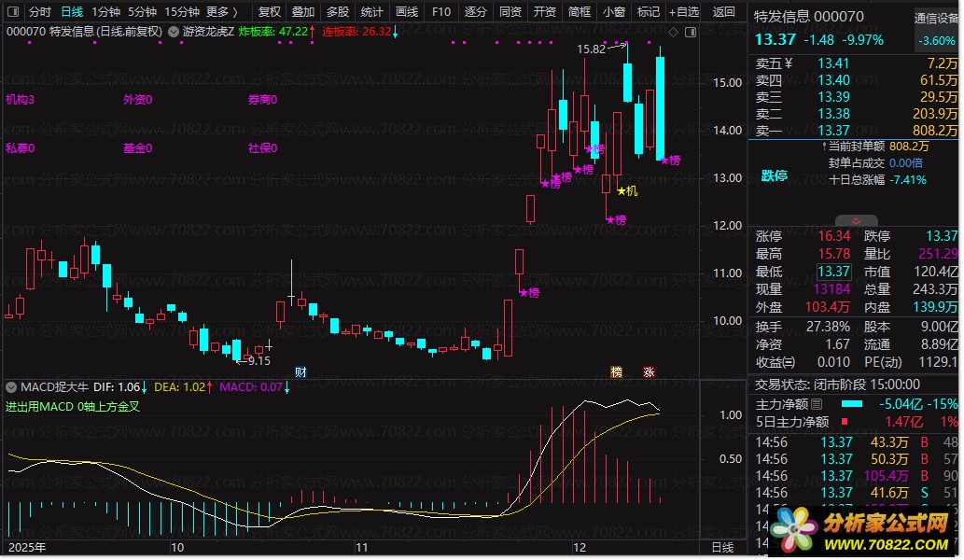Click the cyan 主力净额 bar swatch
This screenshot has width=964, height=560.
tap(851, 404)
